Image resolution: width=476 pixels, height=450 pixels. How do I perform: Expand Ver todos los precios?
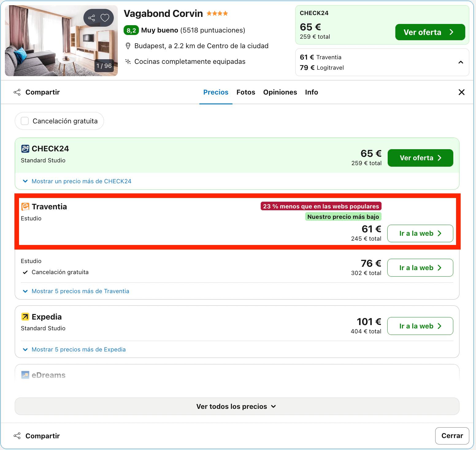pyautogui.click(x=237, y=406)
